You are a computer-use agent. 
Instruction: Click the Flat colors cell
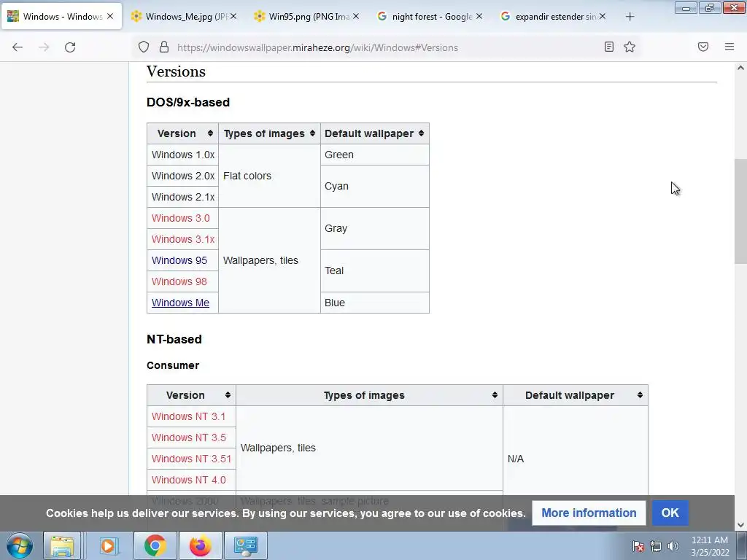[269, 176]
